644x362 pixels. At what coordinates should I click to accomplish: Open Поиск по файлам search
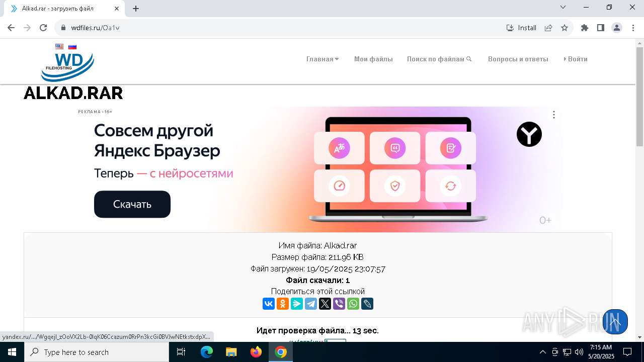pos(439,59)
